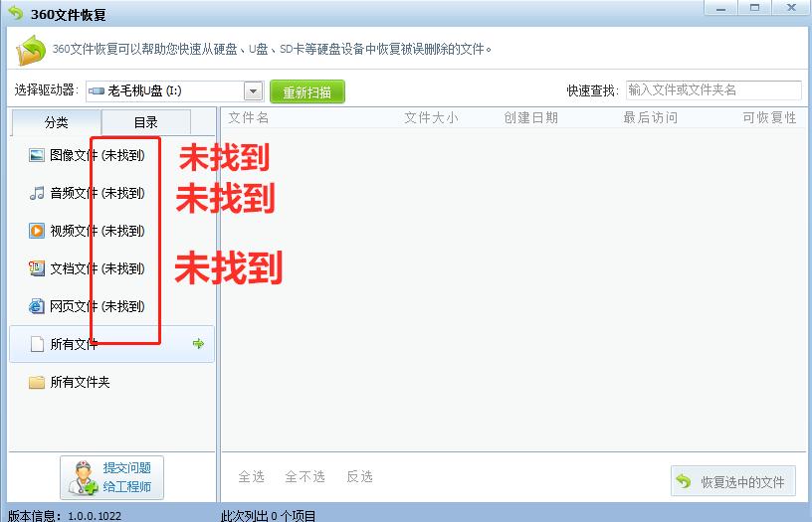
Task: Click the 所有文件 blank page icon
Action: point(37,344)
